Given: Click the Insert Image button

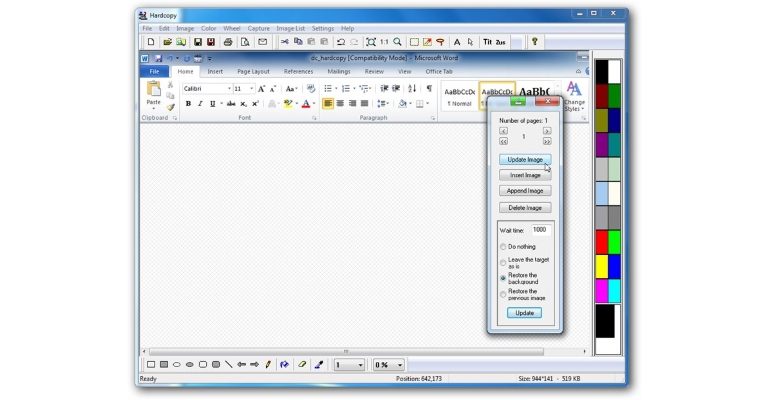Looking at the screenshot, I should (525, 175).
